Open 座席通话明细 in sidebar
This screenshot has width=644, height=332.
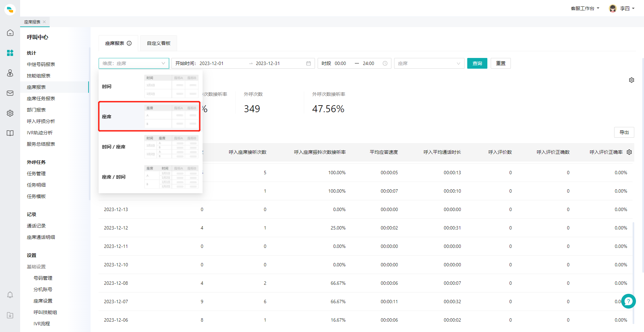(x=41, y=237)
